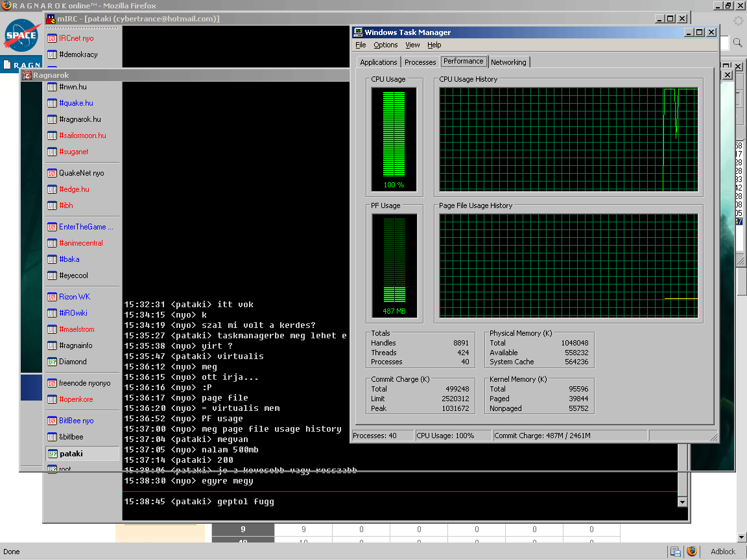Click the Firefox page scrollbar down arrow
This screenshot has height=560, width=747.
[741, 537]
